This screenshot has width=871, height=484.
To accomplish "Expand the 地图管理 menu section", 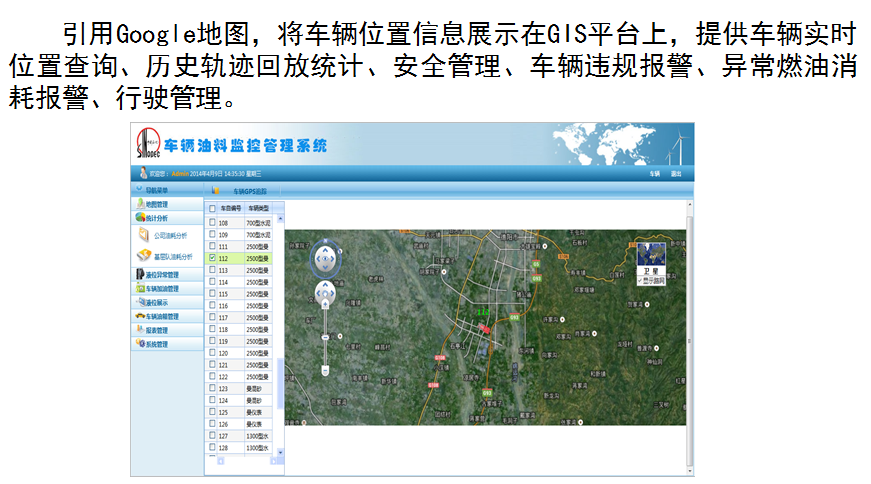I will (156, 204).
